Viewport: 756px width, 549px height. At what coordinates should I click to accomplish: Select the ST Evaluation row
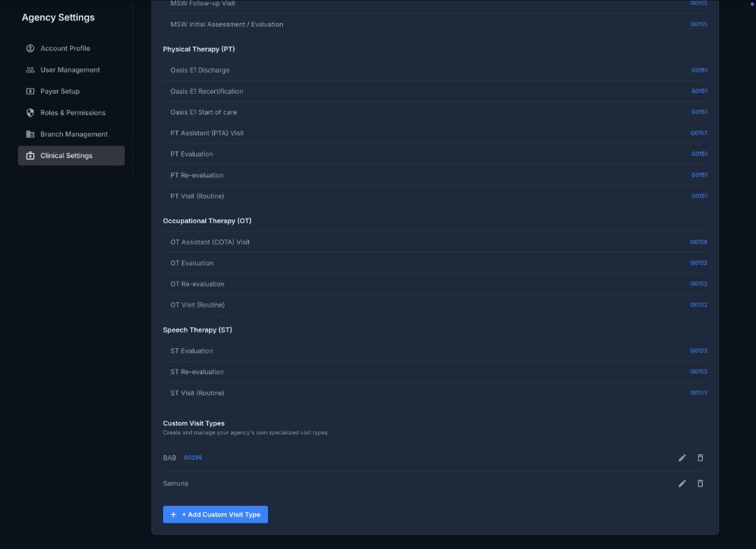pos(436,351)
